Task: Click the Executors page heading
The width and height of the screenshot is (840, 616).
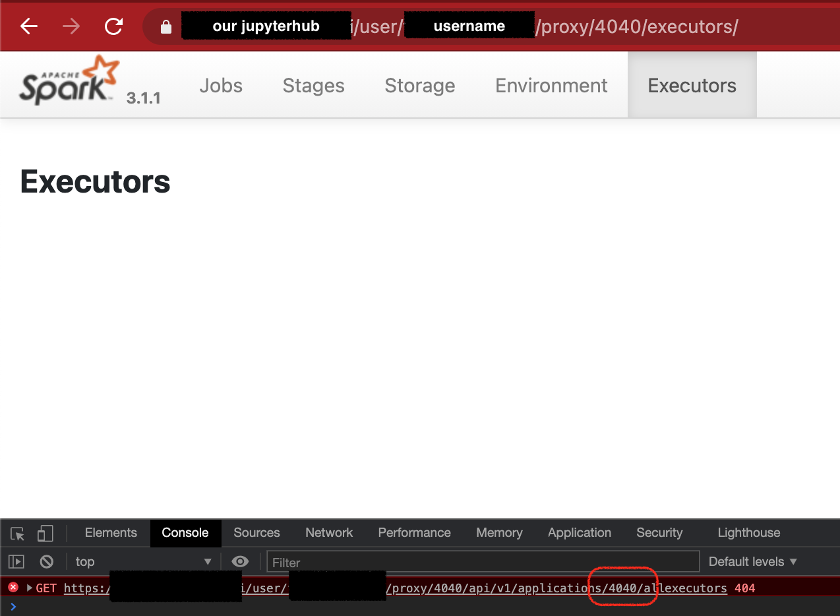Action: point(96,181)
